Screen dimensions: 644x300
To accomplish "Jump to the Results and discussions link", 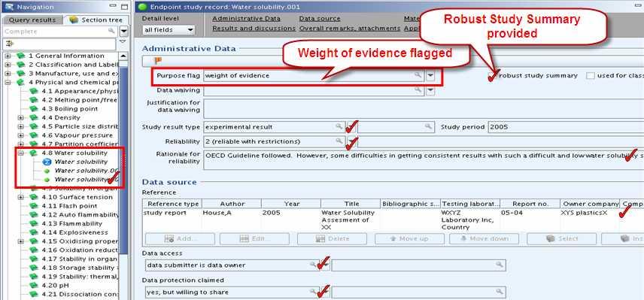I will tap(254, 29).
